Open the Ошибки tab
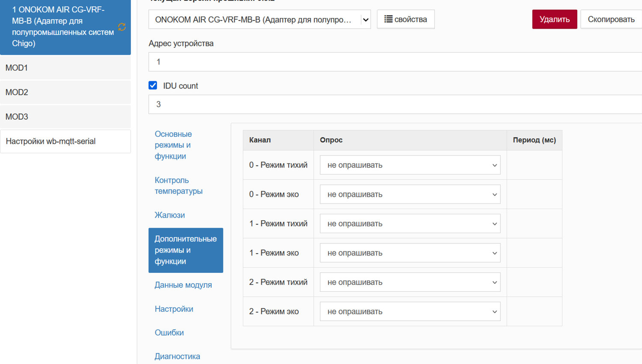642x364 pixels. [x=169, y=333]
